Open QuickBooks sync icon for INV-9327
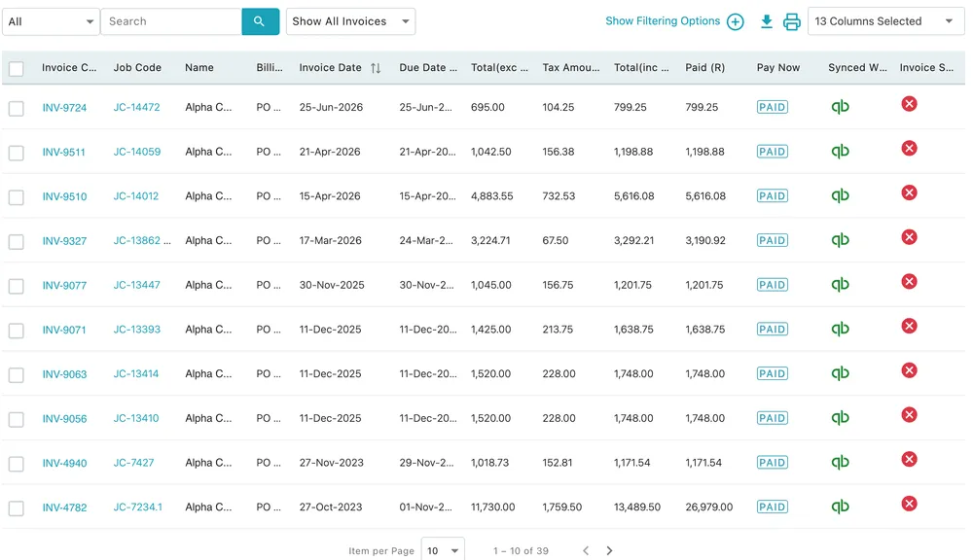The height and width of the screenshot is (560, 973). [x=841, y=240]
